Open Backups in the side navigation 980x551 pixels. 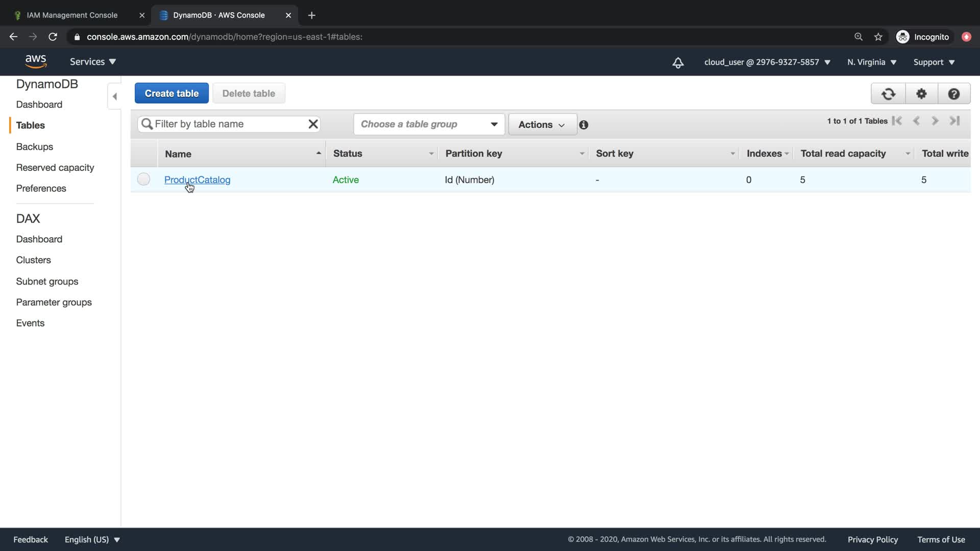[34, 146]
